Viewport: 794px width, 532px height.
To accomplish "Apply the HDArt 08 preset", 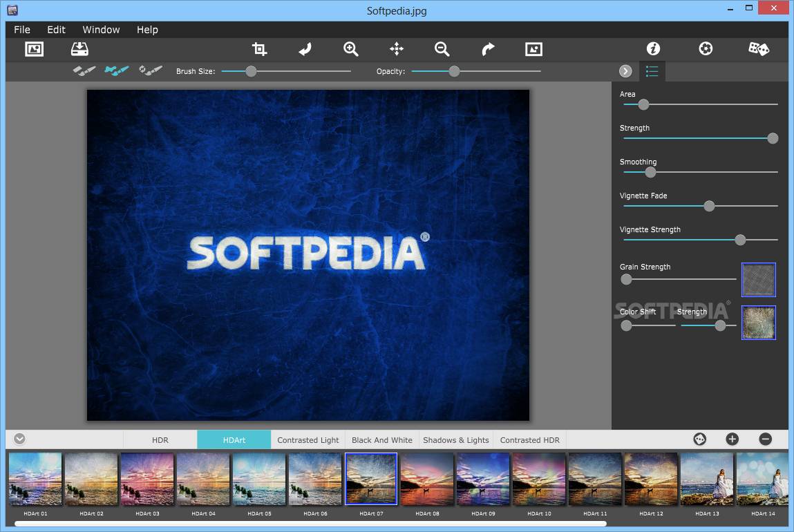I will pos(427,479).
